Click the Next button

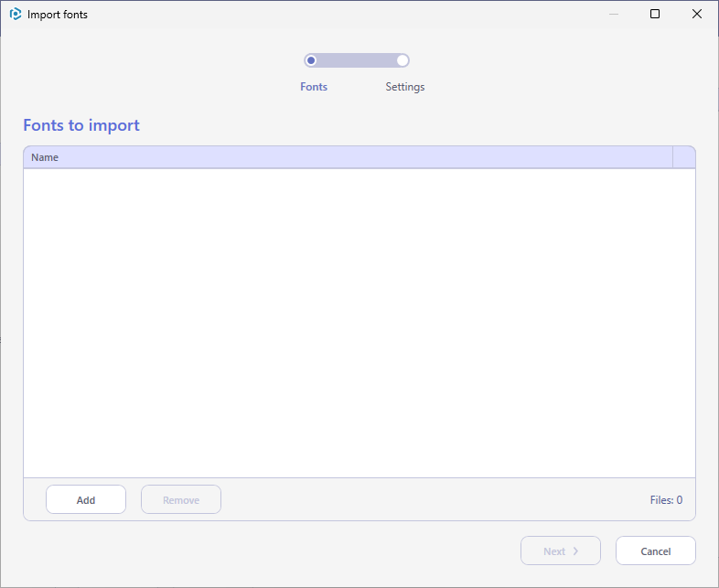561,551
